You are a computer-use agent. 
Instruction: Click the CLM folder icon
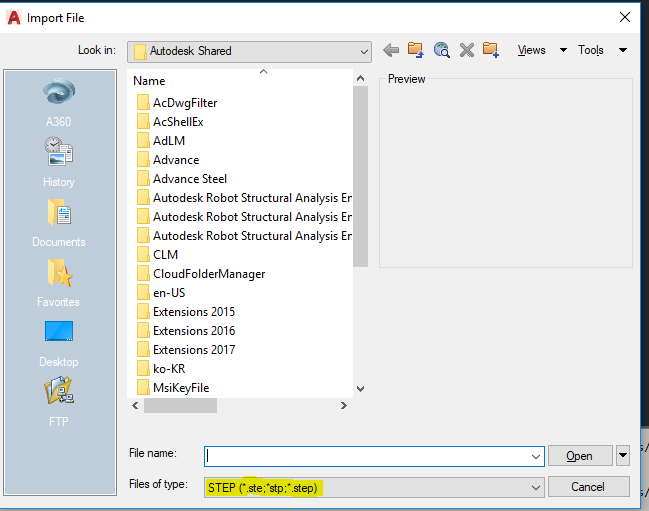pyautogui.click(x=143, y=254)
